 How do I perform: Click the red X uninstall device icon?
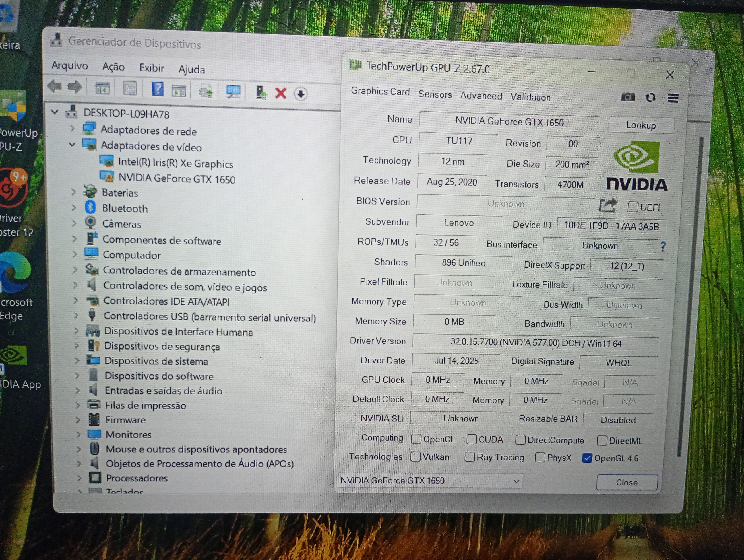(x=280, y=93)
